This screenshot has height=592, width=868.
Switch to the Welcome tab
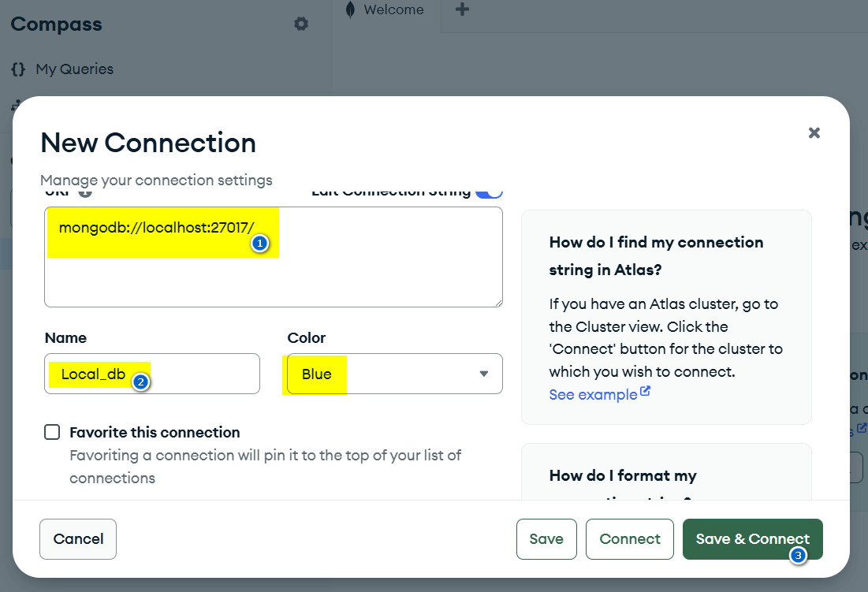point(393,10)
